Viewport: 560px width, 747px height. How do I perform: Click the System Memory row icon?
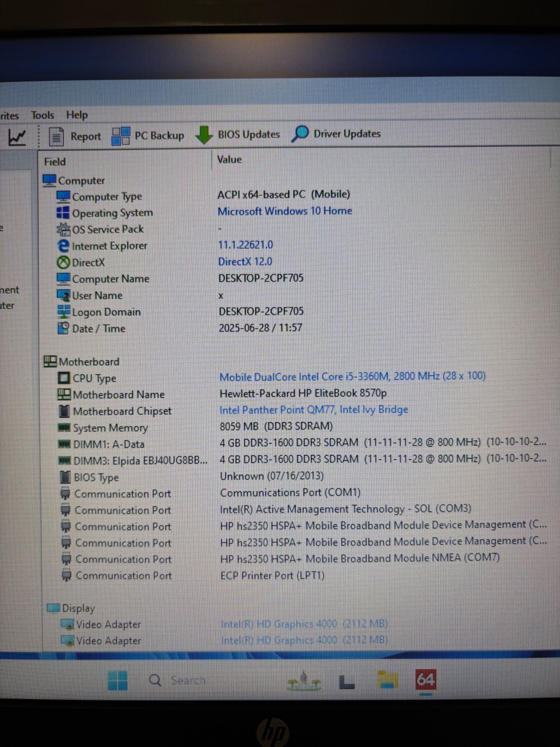point(64,428)
